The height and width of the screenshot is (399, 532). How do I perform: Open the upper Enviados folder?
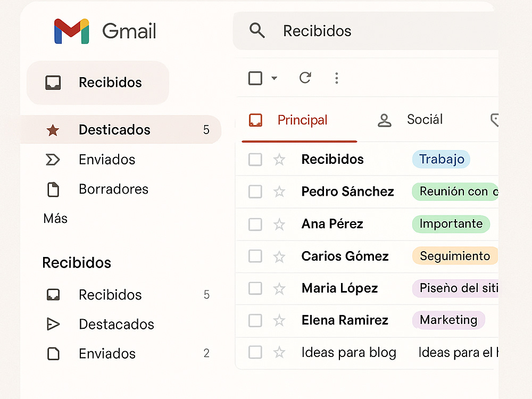coord(107,160)
